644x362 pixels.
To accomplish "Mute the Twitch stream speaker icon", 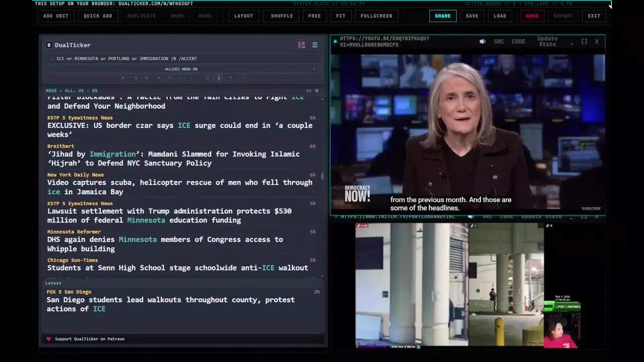I will point(471,217).
